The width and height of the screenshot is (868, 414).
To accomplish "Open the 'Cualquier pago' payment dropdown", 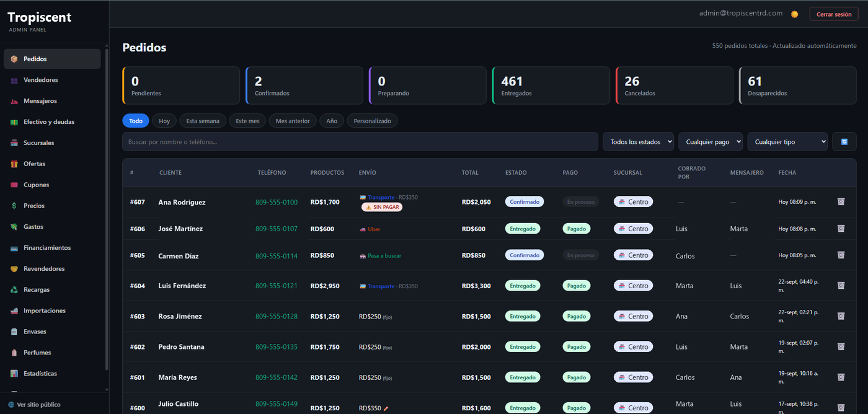I will point(711,142).
